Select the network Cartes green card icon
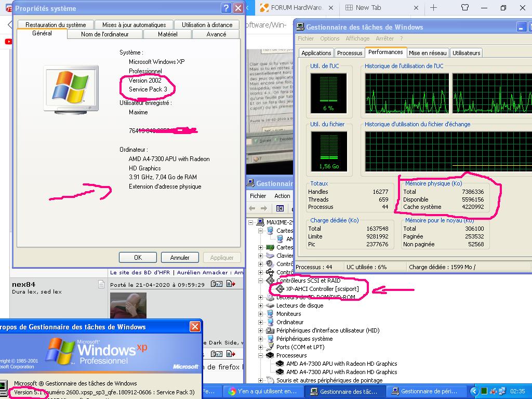The height and width of the screenshot is (399, 532). 270,247
